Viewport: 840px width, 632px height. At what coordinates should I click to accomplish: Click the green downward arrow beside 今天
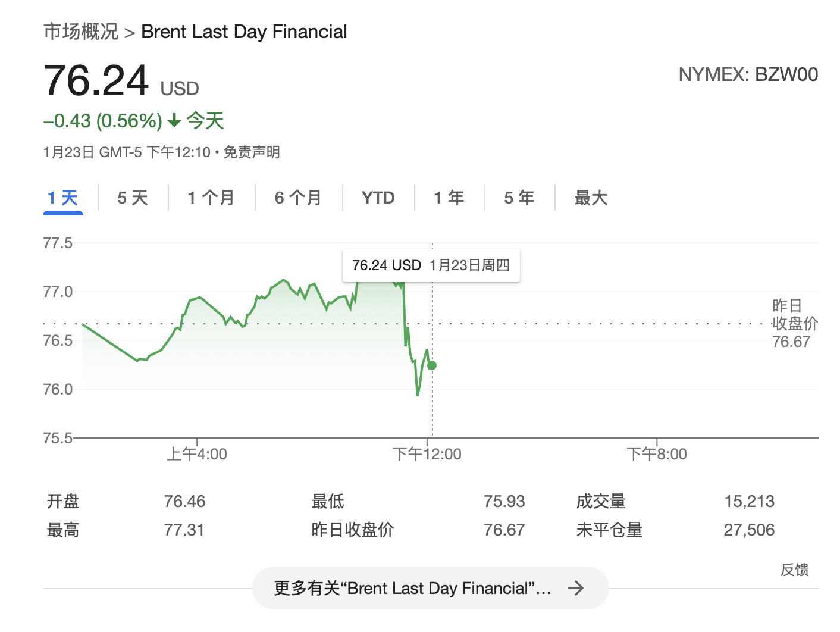(x=173, y=121)
